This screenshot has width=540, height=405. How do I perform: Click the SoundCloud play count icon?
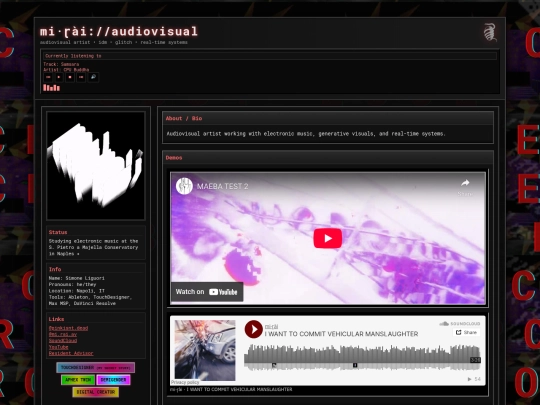point(469,379)
